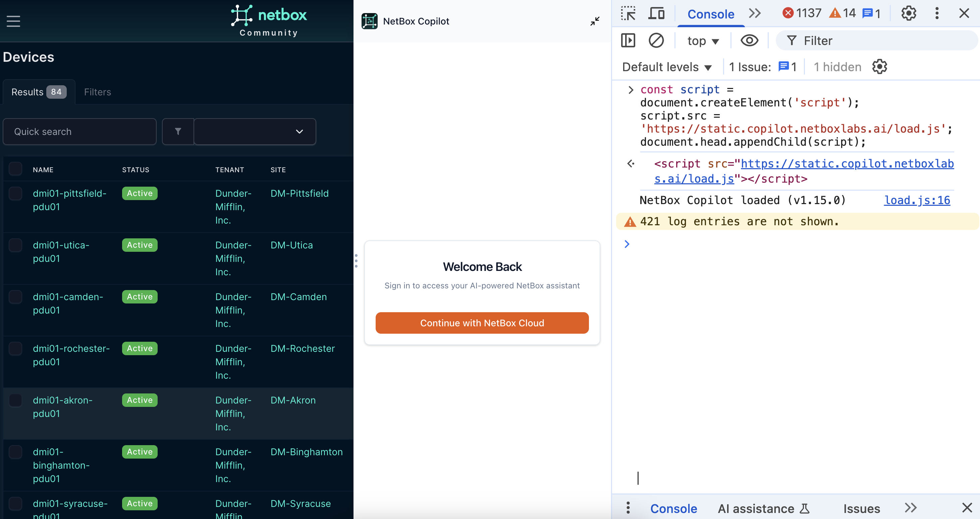Click Continue with NetBox Cloud
The image size is (980, 519).
482,323
